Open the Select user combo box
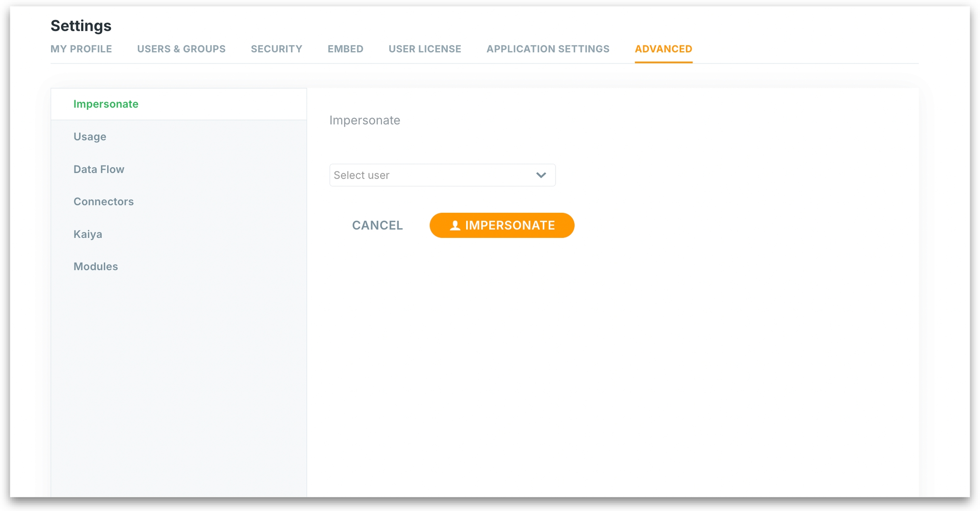Image resolution: width=980 pixels, height=511 pixels. (442, 175)
